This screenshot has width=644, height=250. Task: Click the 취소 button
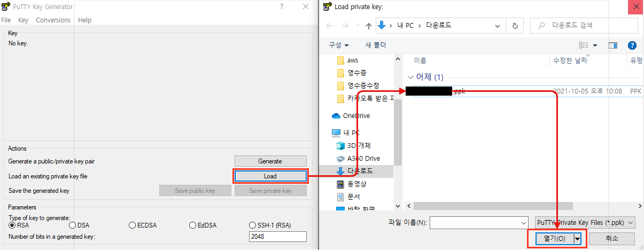click(612, 239)
